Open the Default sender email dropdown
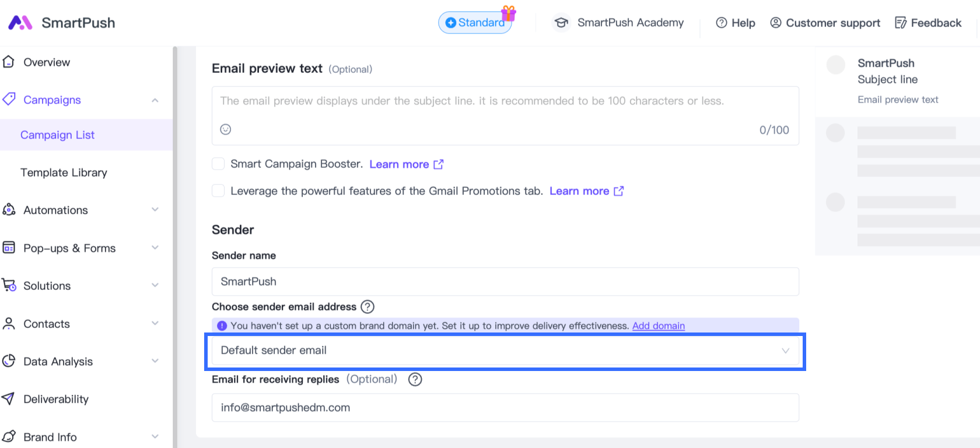The image size is (980, 448). pyautogui.click(x=505, y=351)
